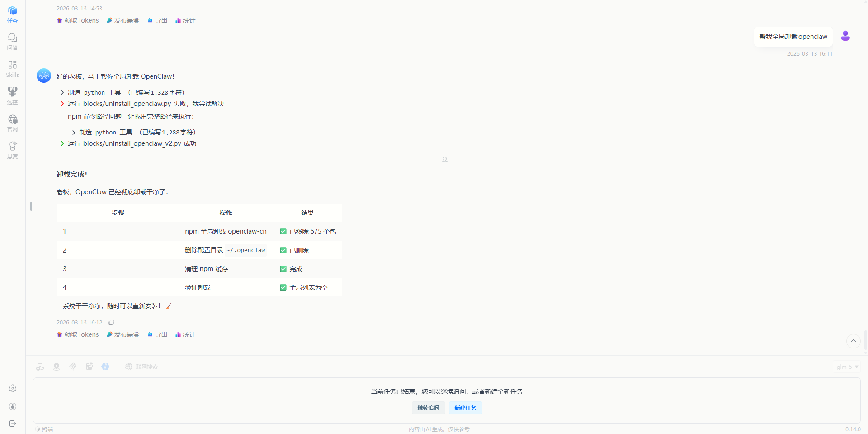Image resolution: width=868 pixels, height=434 pixels.
Task: Click the cell npm 全局卸载 openclaw-cn
Action: coord(226,231)
